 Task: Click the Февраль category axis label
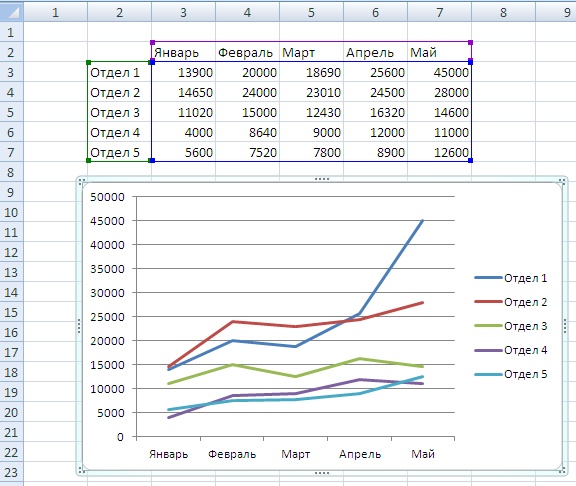232,454
